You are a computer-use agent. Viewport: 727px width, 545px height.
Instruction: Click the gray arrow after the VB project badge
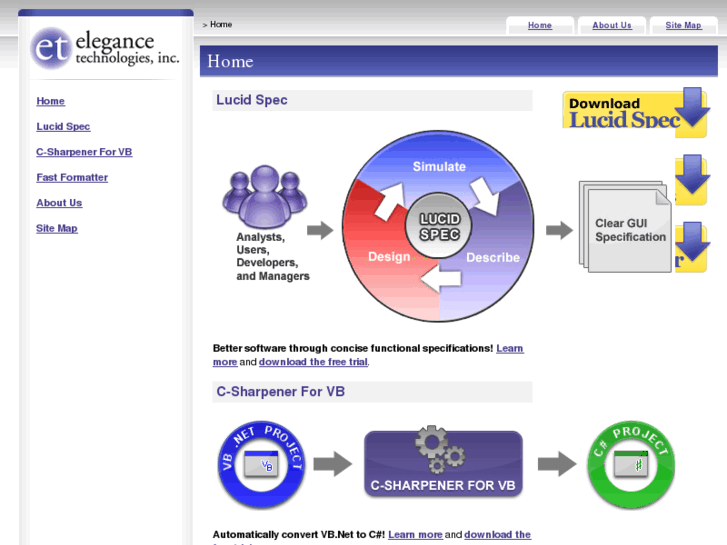point(333,464)
